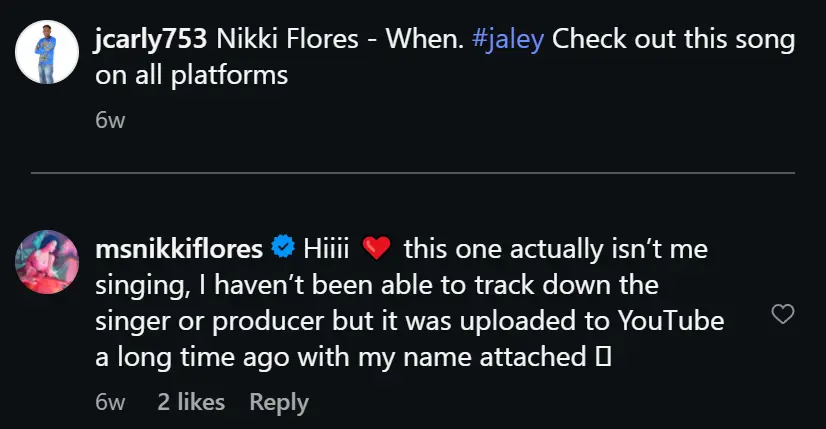Screen dimensions: 826x429
Task: Click the 6w timestamp beside 2 likes
Action: [110, 403]
